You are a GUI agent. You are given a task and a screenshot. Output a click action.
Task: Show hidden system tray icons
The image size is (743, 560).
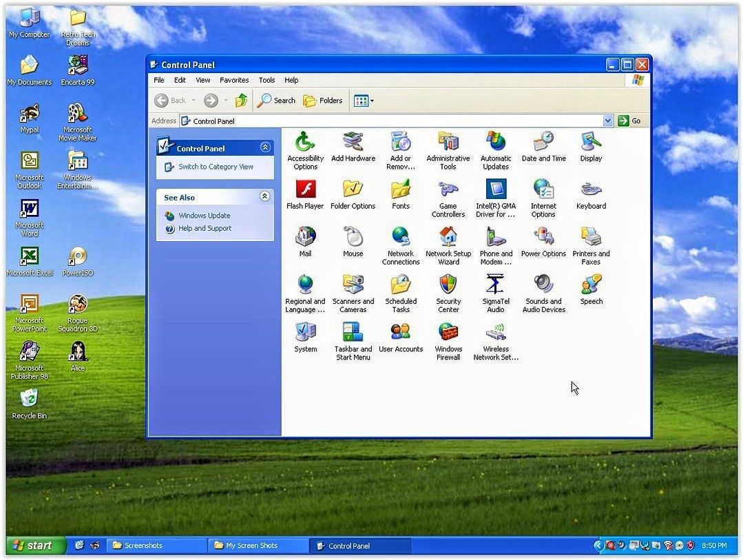598,546
